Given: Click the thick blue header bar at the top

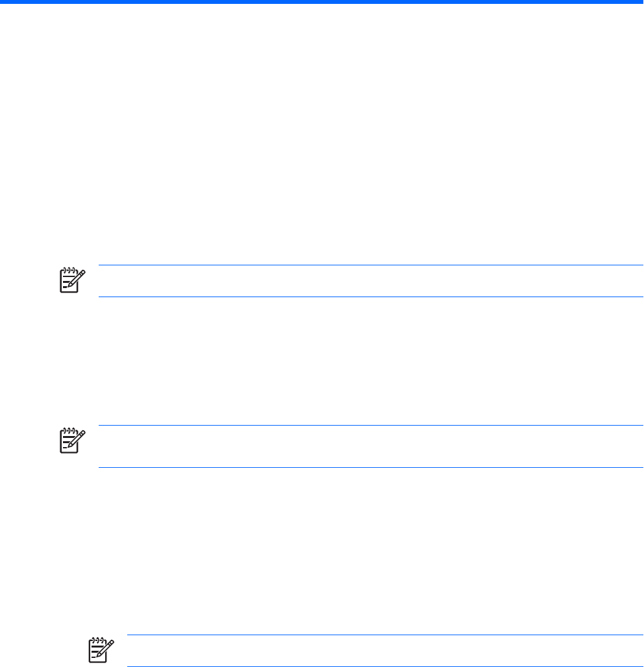Looking at the screenshot, I should 322,2.
